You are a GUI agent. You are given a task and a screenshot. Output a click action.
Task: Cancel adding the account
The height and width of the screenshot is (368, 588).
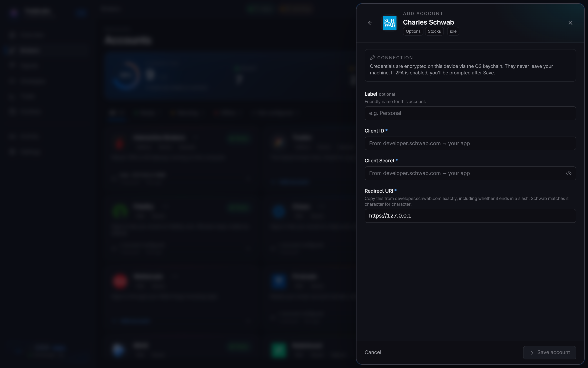coord(373,352)
